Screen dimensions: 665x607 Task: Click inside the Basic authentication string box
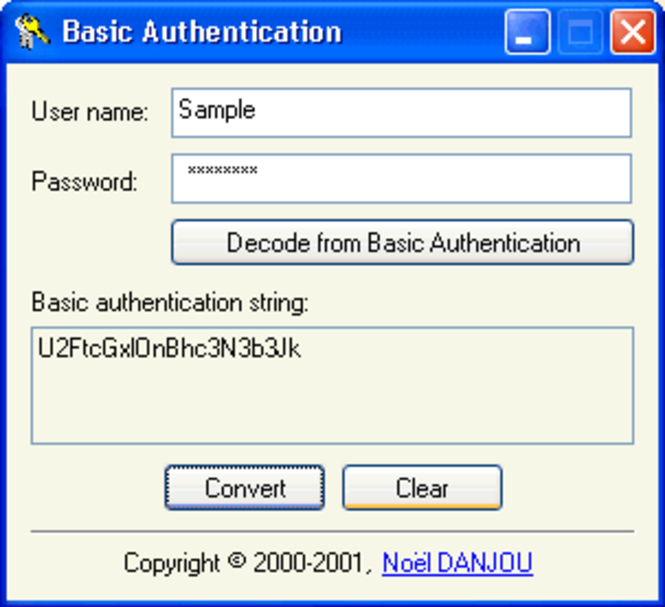[x=332, y=386]
